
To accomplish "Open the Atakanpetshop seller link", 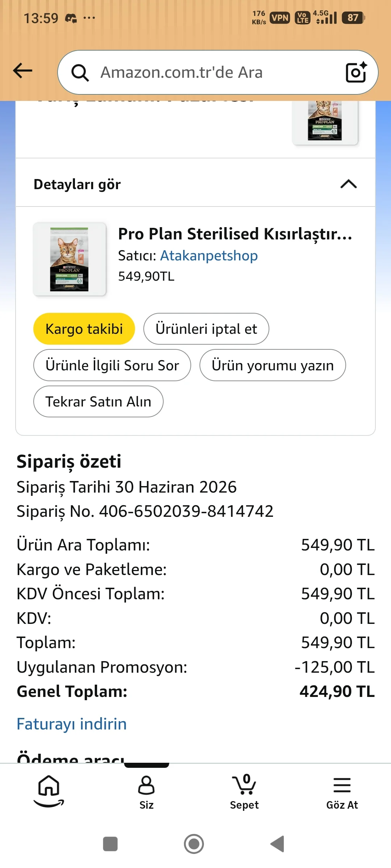I will [209, 256].
